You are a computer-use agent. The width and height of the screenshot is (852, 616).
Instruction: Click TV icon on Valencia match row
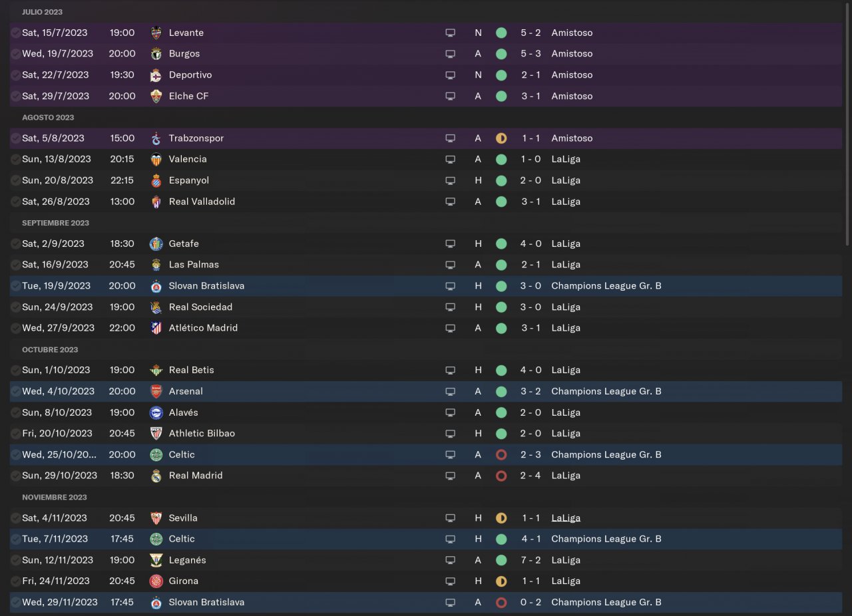(450, 160)
